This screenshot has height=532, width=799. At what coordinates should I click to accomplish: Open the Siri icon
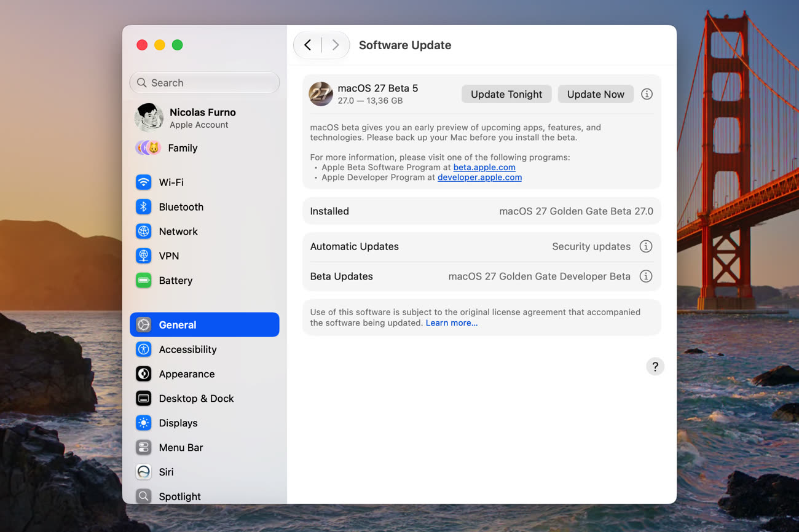143,472
